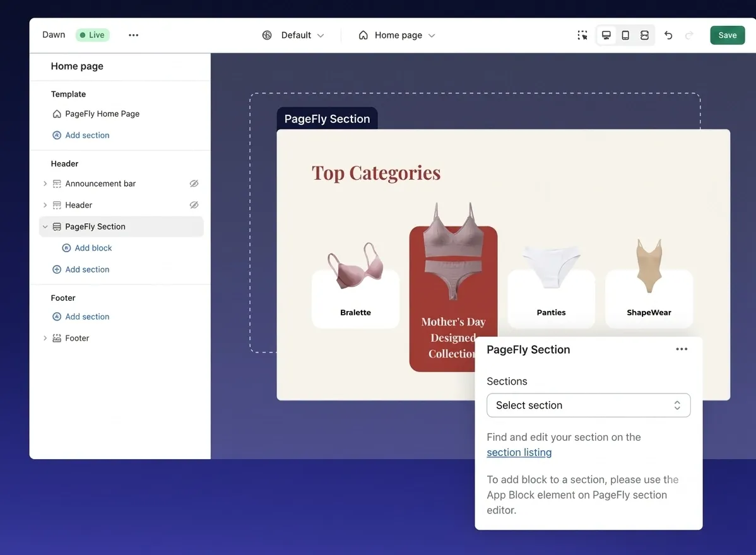Expand the Announcement bar tree item
The image size is (756, 555).
pos(45,184)
